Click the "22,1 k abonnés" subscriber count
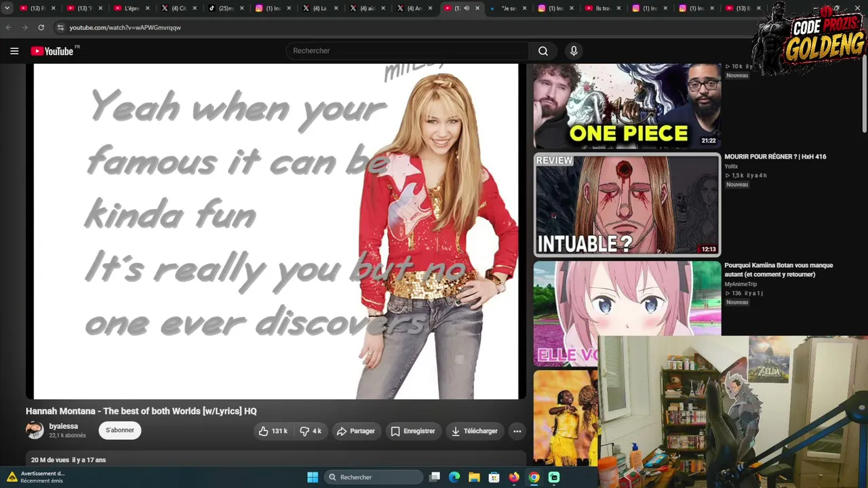Image resolution: width=868 pixels, height=488 pixels. 67,436
